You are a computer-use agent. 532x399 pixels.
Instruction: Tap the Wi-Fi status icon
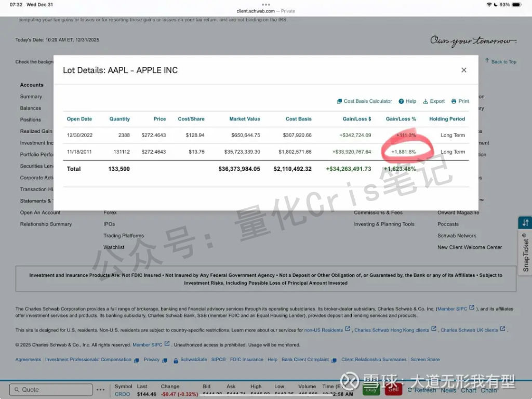[x=489, y=4]
